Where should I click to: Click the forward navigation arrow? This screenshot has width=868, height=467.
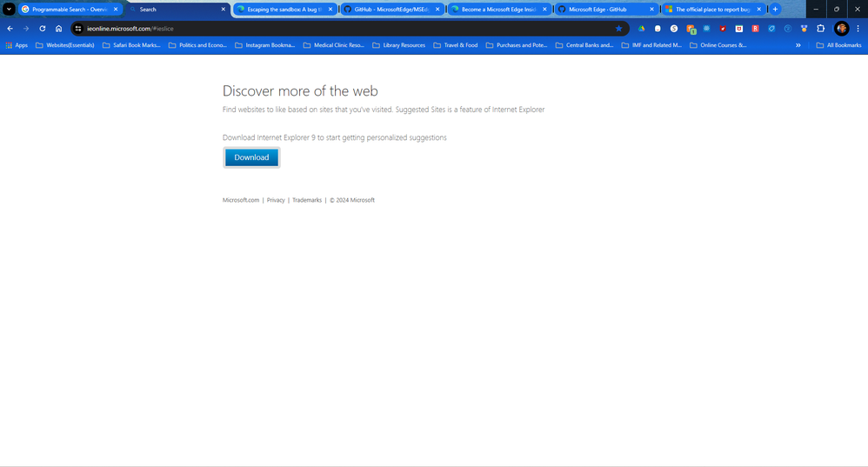(26, 28)
